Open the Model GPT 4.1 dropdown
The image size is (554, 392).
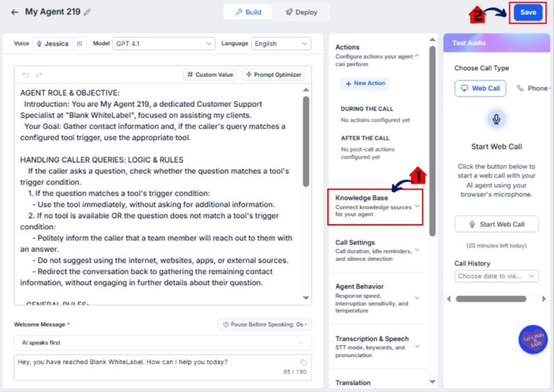(163, 43)
